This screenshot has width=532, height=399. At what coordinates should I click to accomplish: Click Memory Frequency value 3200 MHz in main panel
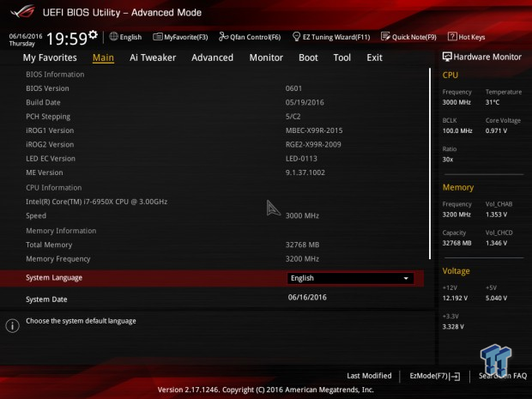coord(302,259)
